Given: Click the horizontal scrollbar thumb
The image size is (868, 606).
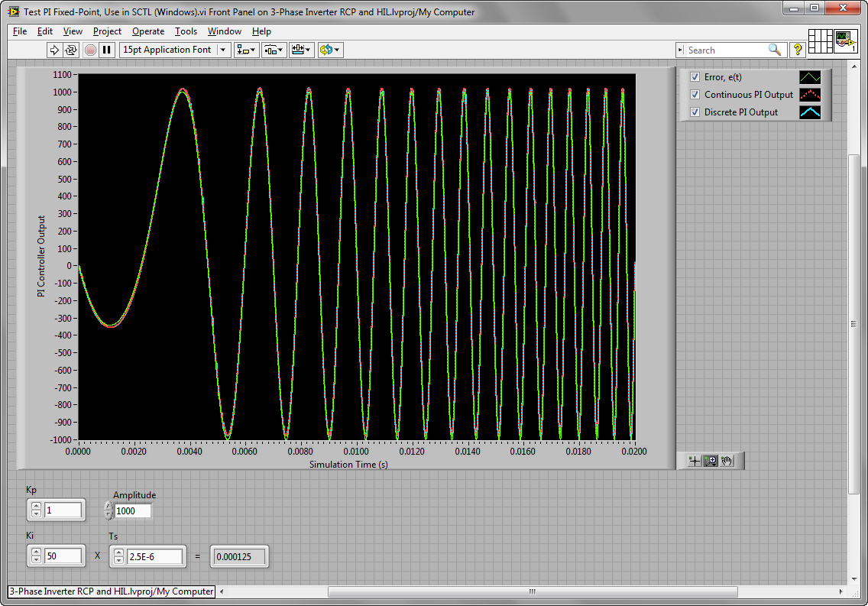Looking at the screenshot, I should (x=533, y=591).
